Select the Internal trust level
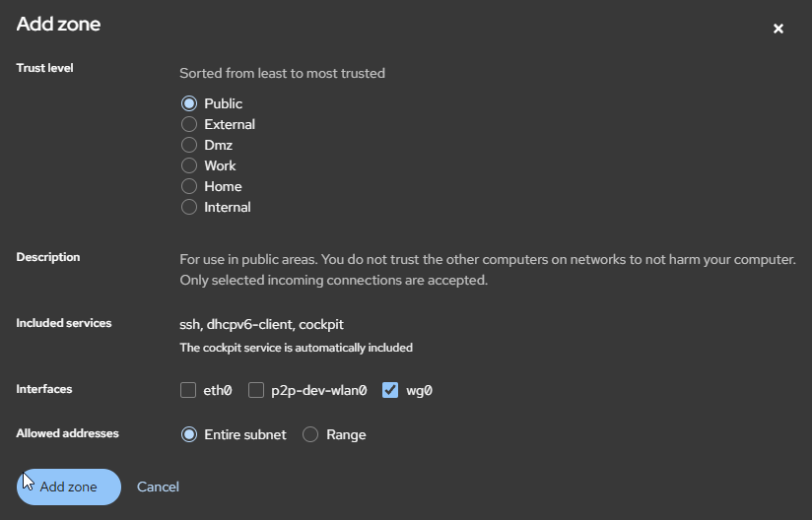The height and width of the screenshot is (520, 812). click(x=189, y=207)
